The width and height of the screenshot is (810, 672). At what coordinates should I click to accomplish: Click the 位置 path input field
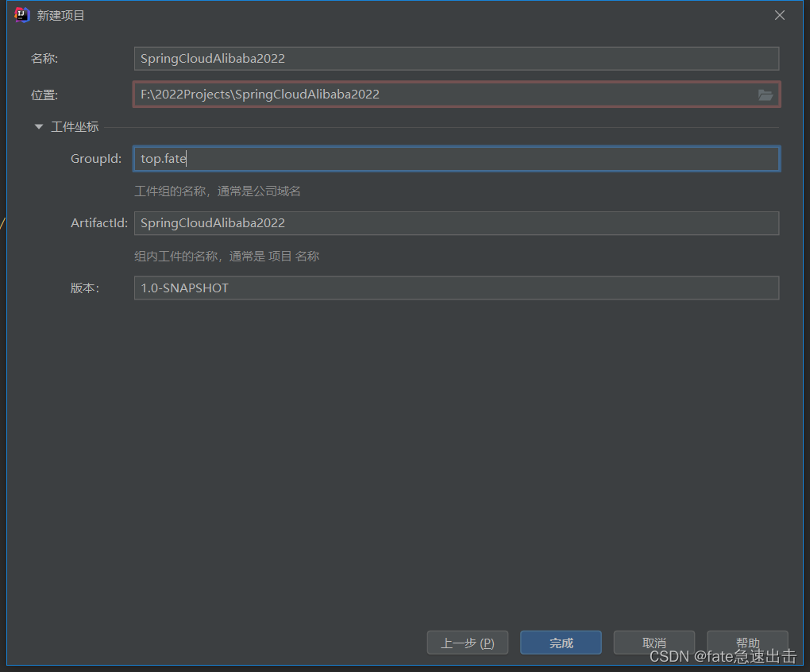(x=457, y=95)
